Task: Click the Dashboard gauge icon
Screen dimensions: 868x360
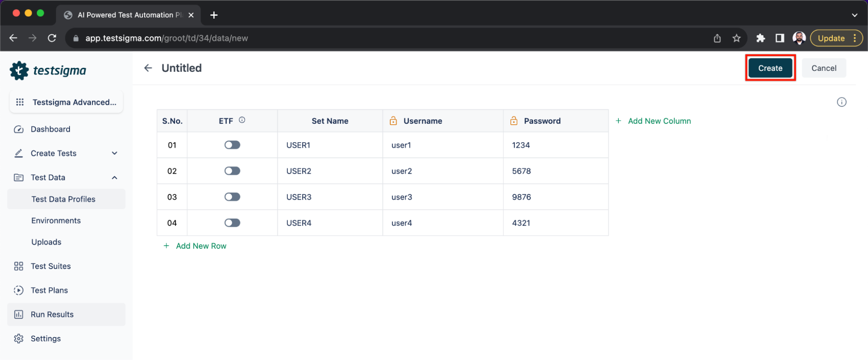Action: point(19,129)
